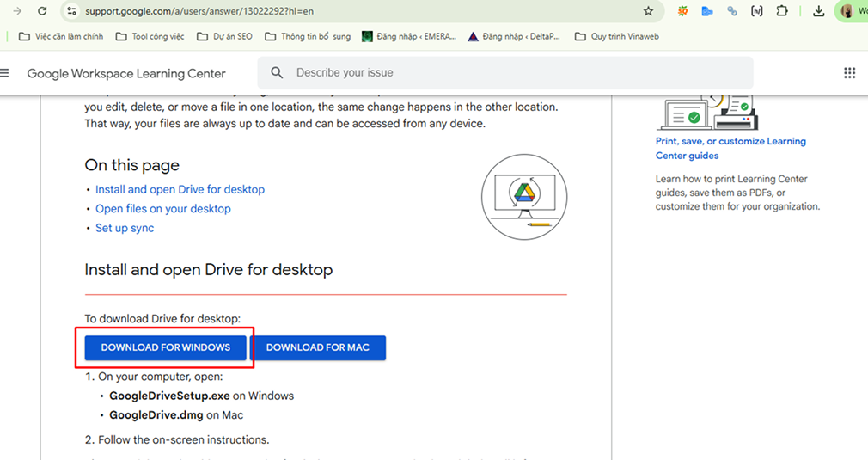
Task: Open the 'Quy trình Vinaweb' bookmark folder
Action: coord(614,36)
